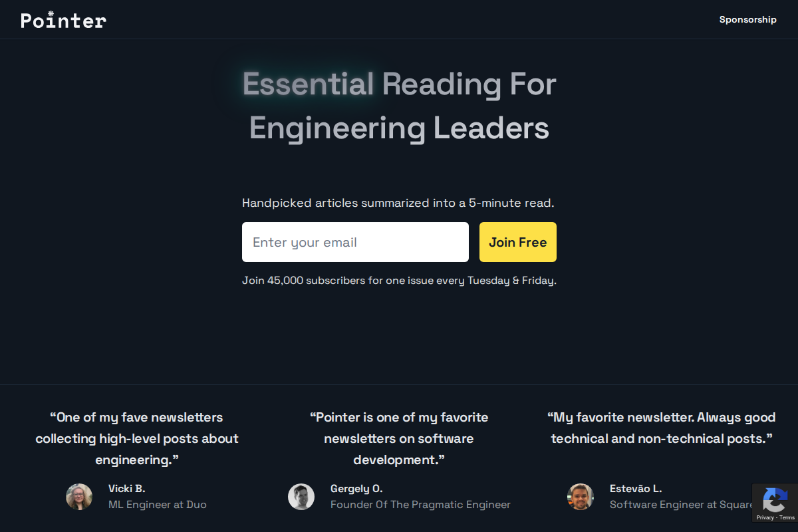This screenshot has width=798, height=532.
Task: Click Gergely O.'s avatar photo
Action: (301, 497)
